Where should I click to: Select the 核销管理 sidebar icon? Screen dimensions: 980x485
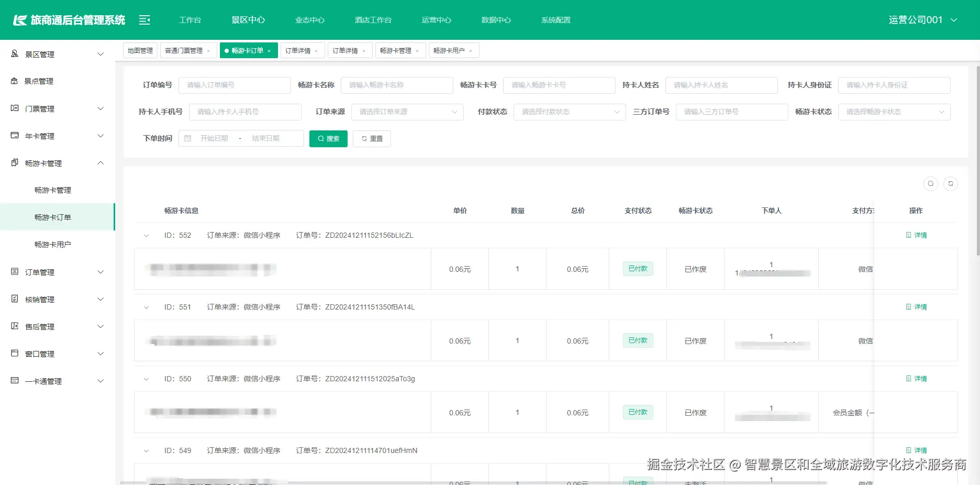[14, 299]
